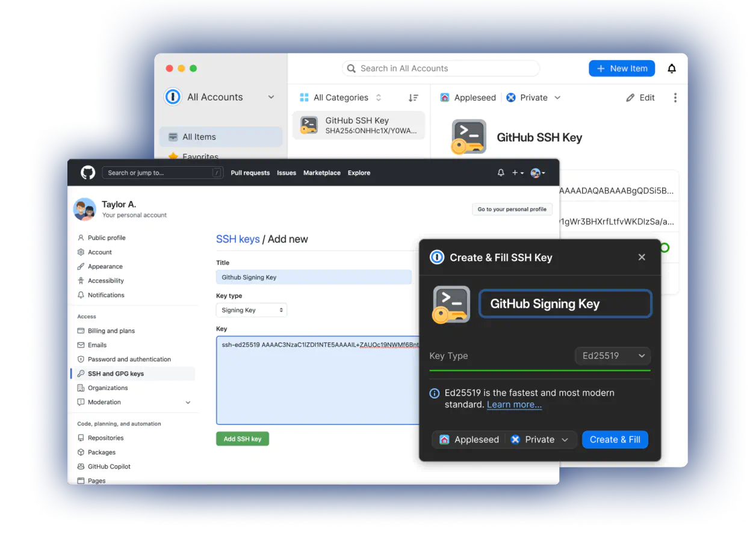Viewport: 756px width, 537px height.
Task: Open GitHub notifications bell icon
Action: (x=501, y=173)
